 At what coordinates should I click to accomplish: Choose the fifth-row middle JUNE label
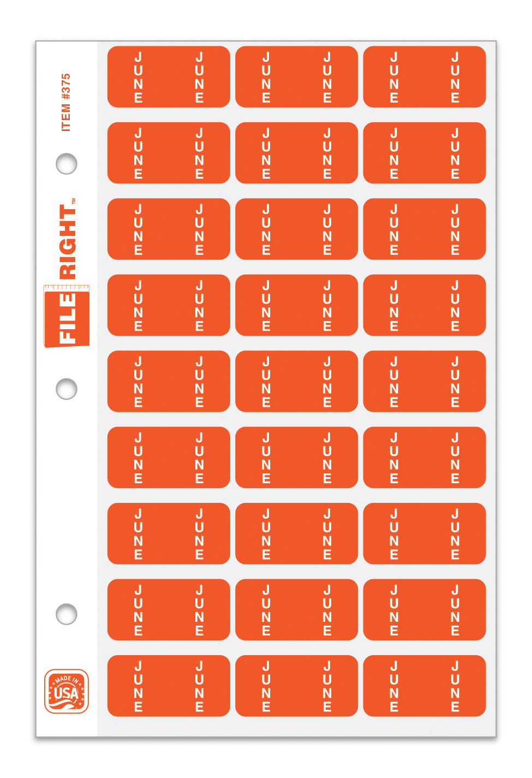click(296, 381)
